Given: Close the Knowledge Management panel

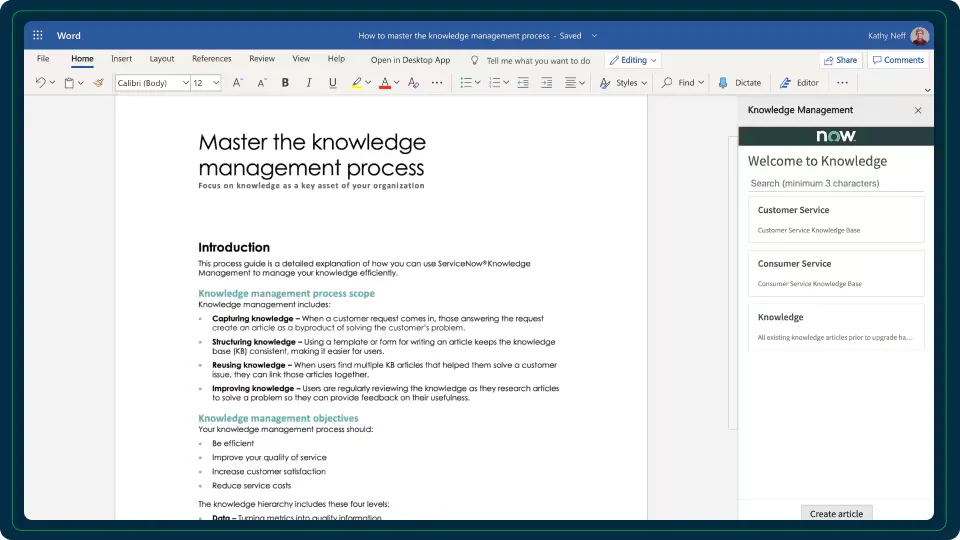Looking at the screenshot, I should (918, 110).
